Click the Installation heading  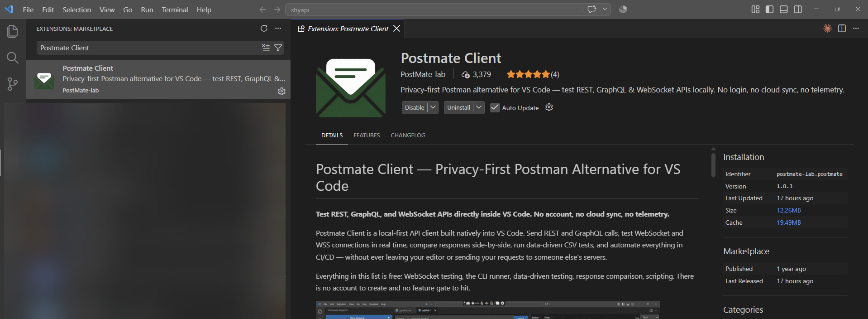click(744, 157)
